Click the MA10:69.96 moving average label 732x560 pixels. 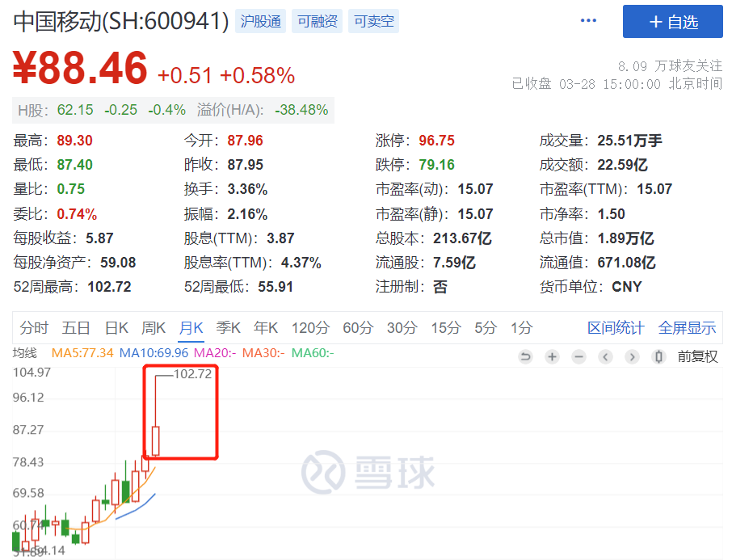154,352
